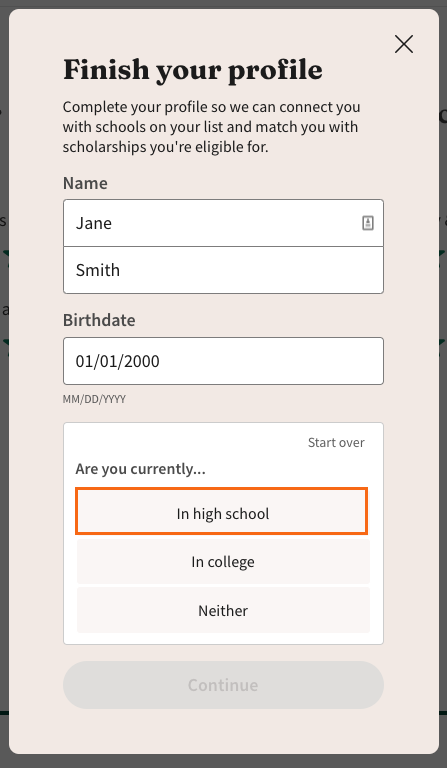Click the Birthdate field showing 01/01/2000

(223, 361)
